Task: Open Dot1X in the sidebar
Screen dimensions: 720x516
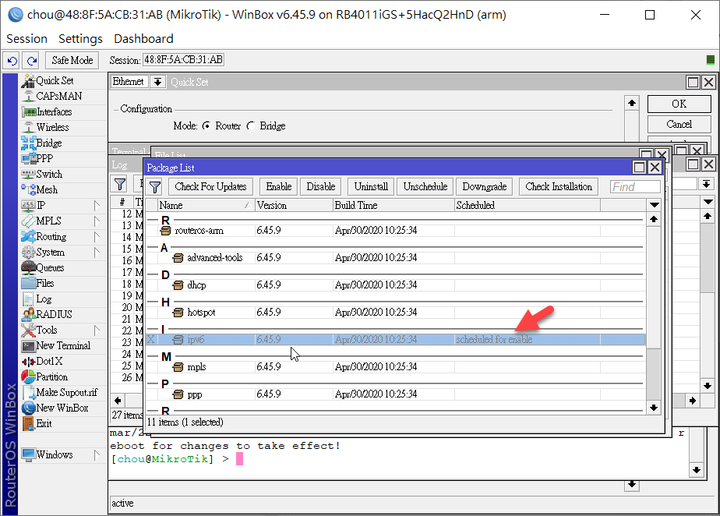Action: point(49,362)
